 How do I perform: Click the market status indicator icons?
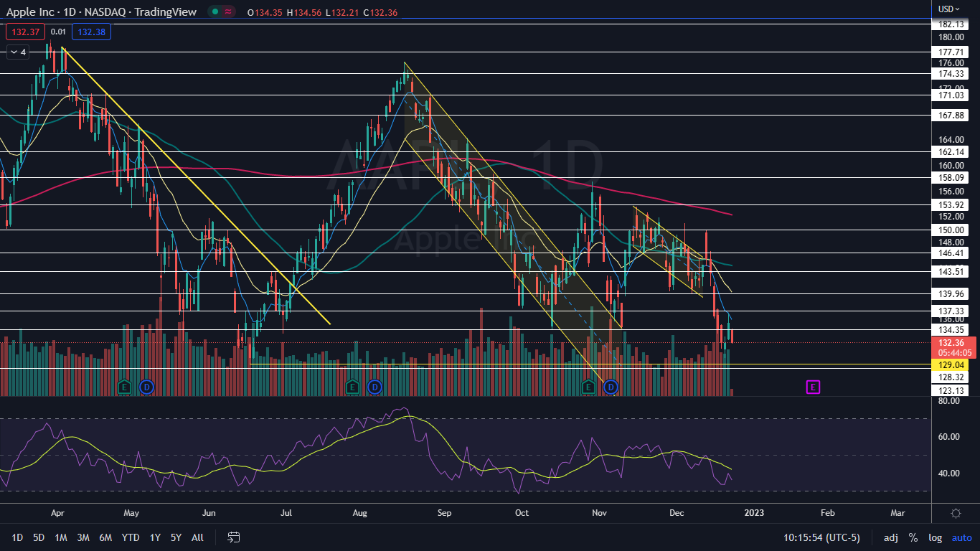pyautogui.click(x=221, y=11)
